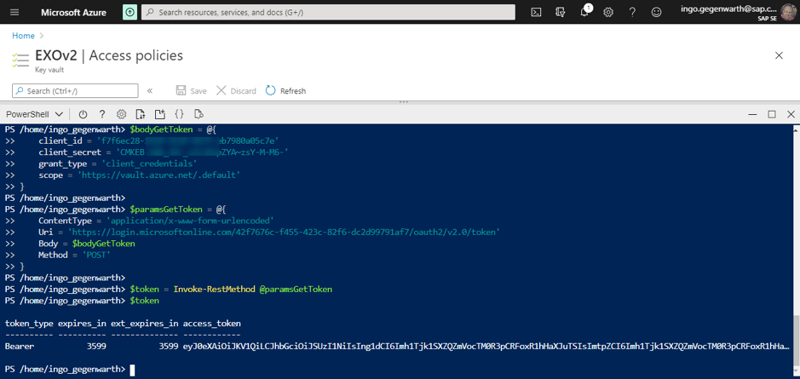800x379 pixels.
Task: Click the key vault Search (Ctrl+/) field
Action: coord(75,91)
